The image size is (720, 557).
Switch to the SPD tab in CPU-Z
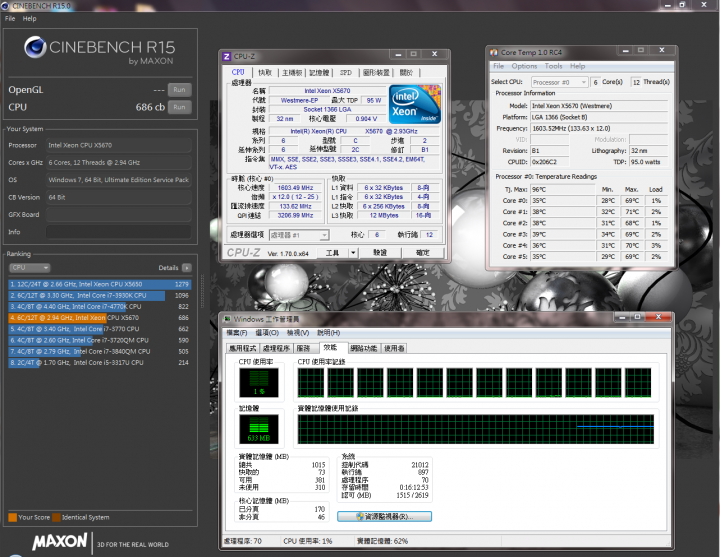[345, 73]
